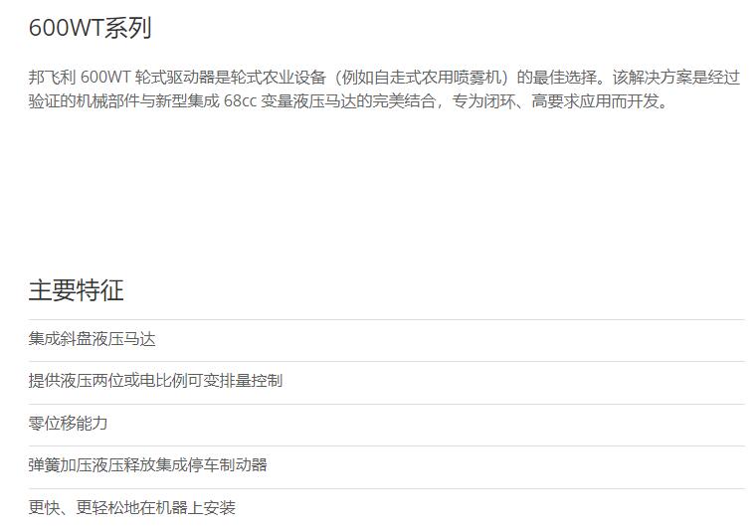Viewport: 756px width, 532px height.
Task: Select the feature row 集成斜盘液压马达
Action: [387, 340]
